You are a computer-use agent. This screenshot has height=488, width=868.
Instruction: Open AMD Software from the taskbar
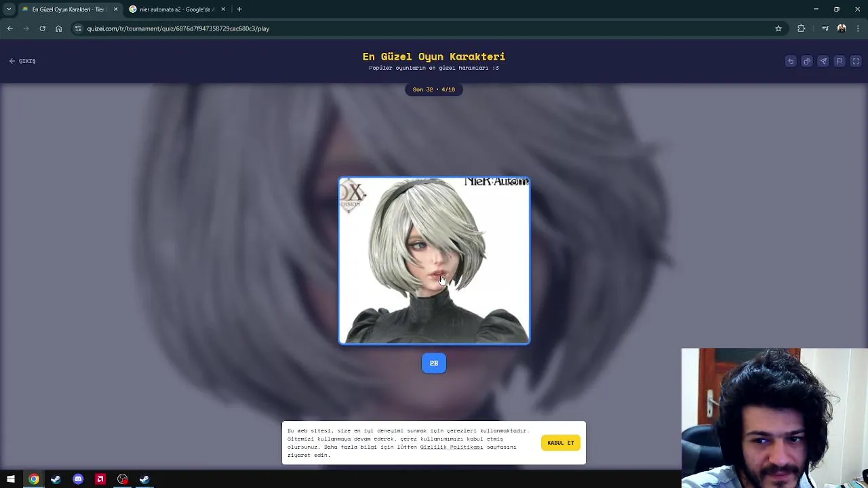coord(100,479)
